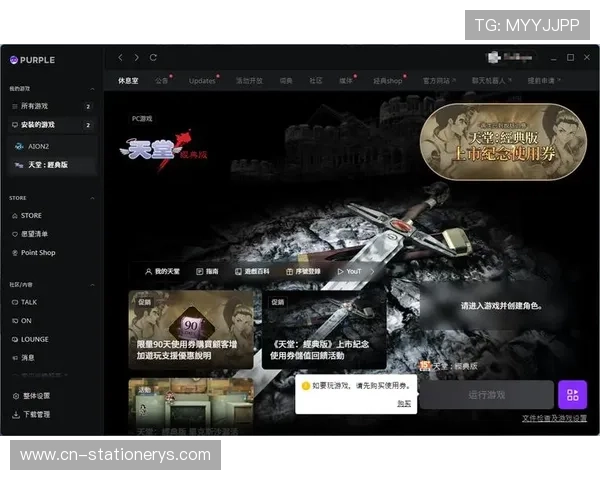The image size is (600, 480).
Task: Open 官方网站 external link
Action: [x=439, y=81]
